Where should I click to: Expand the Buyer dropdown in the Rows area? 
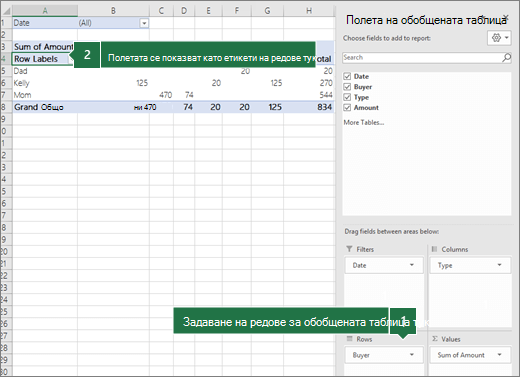[412, 355]
